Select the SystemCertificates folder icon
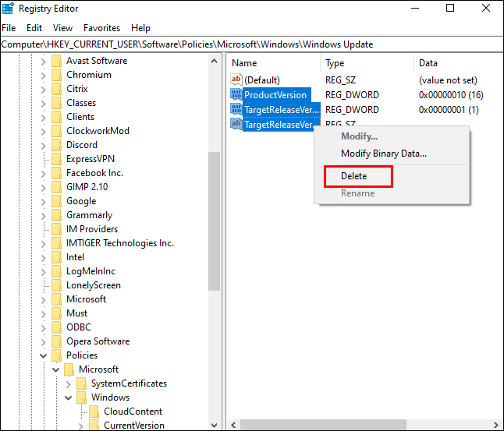 pos(82,383)
